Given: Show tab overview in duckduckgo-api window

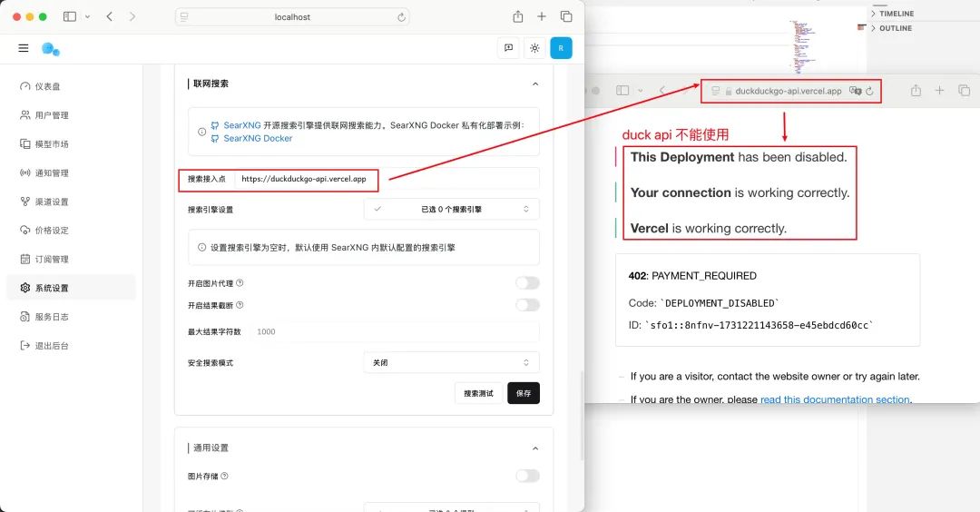Looking at the screenshot, I should tap(964, 91).
